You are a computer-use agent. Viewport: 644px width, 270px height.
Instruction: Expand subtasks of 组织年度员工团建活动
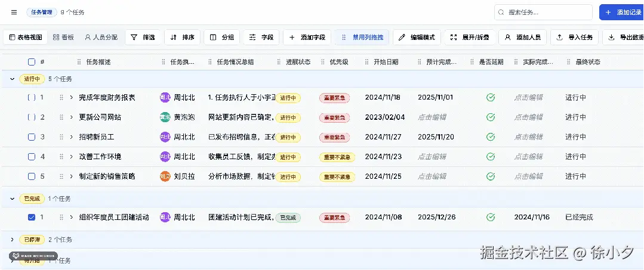point(72,218)
